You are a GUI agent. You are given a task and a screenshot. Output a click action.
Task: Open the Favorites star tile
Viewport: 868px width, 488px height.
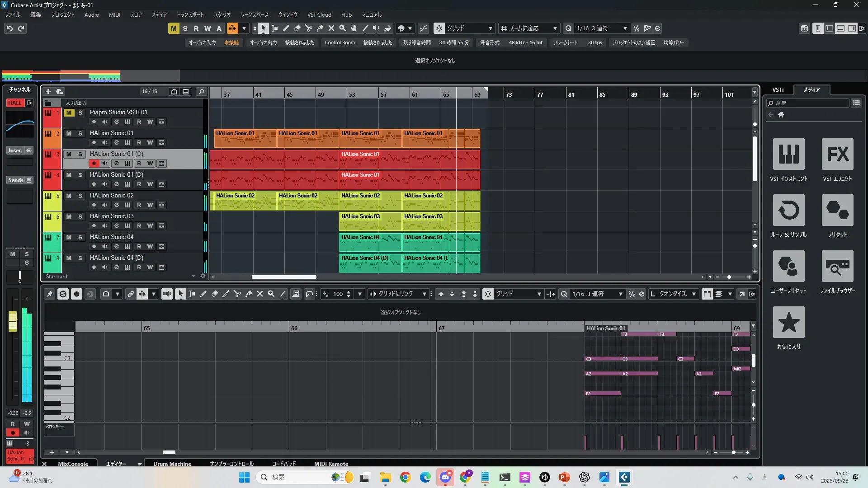(x=788, y=322)
